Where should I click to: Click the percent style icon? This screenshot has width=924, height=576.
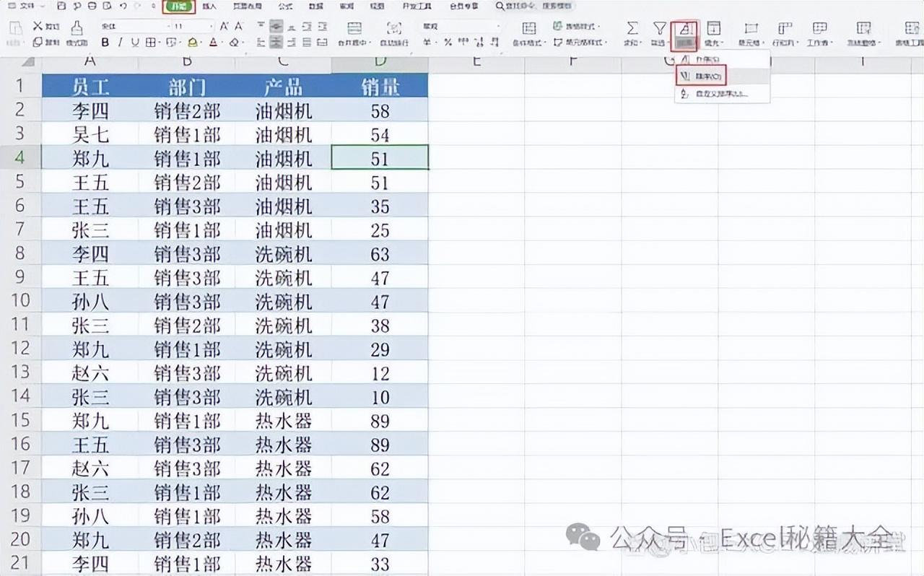(448, 43)
